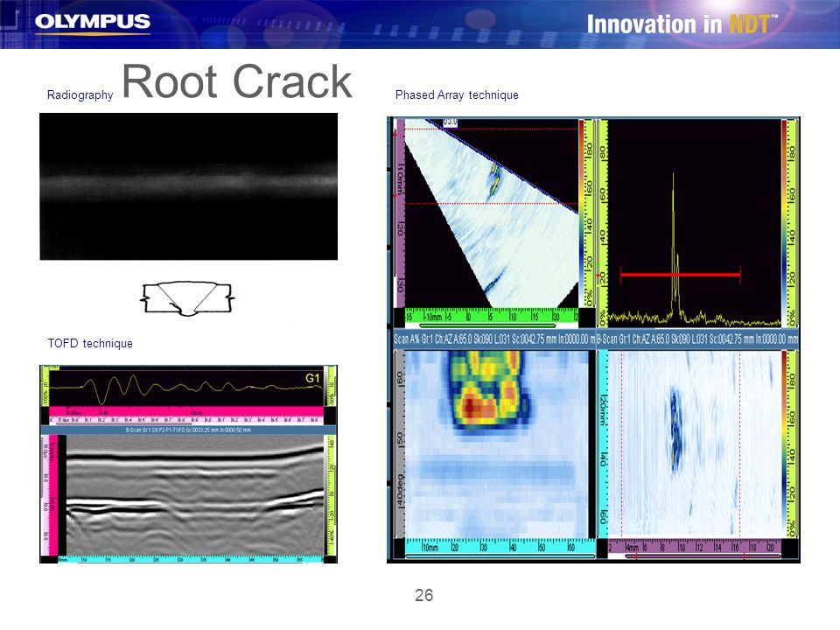Click the purple depth ruler left of S-scan
The height and width of the screenshot is (630, 840).
point(400,213)
